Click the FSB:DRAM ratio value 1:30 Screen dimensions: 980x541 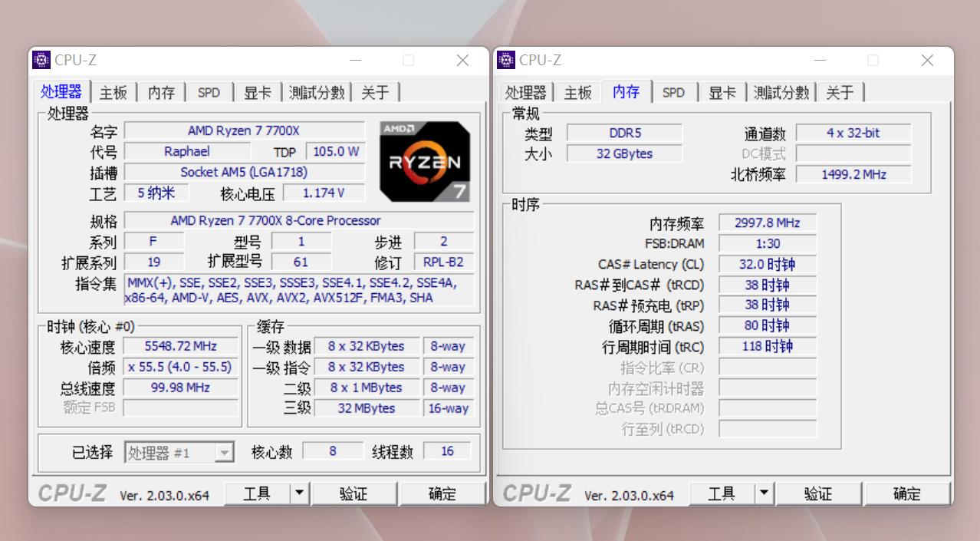(768, 244)
